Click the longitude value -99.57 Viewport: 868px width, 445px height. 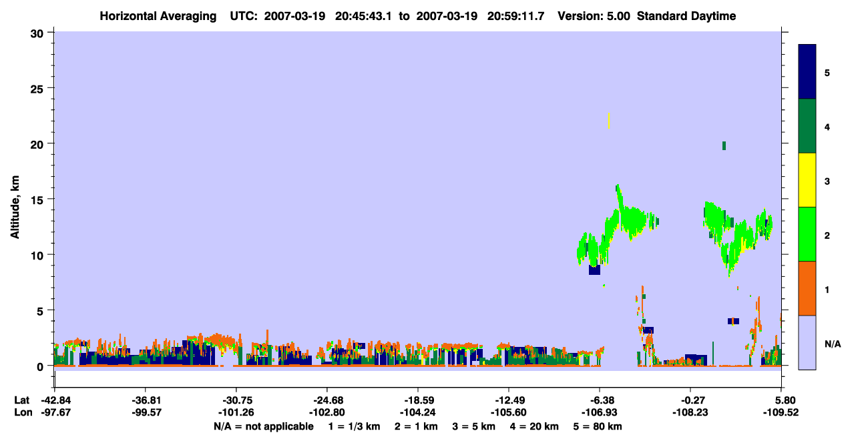(145, 412)
